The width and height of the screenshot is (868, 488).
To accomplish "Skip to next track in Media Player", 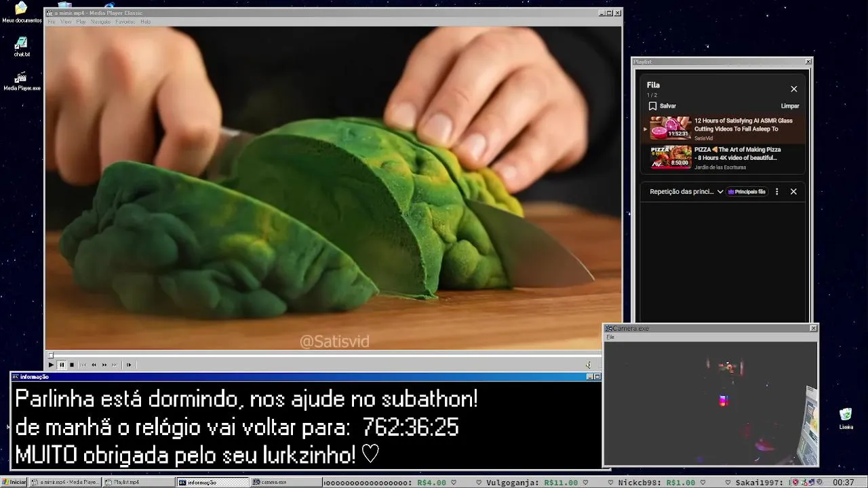I will [114, 365].
